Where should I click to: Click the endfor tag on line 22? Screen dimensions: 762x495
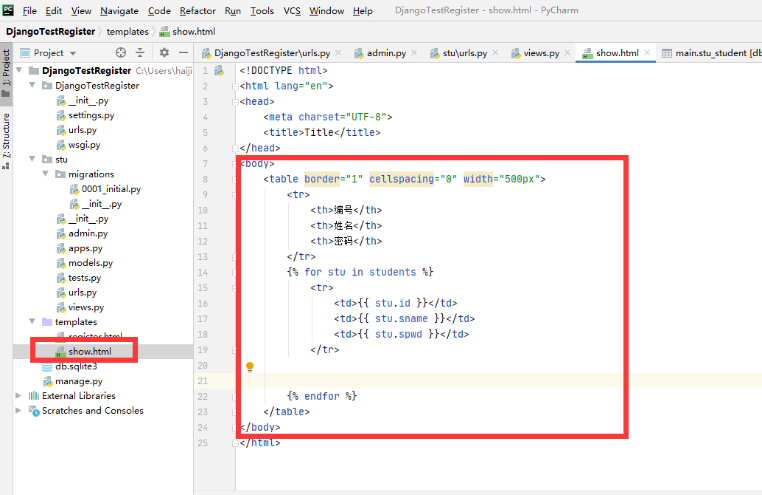coord(322,396)
